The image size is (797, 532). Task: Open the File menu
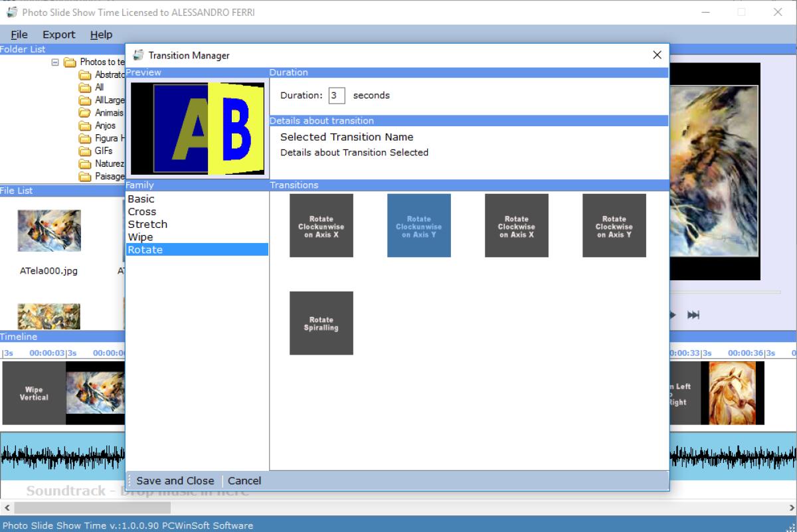point(19,35)
